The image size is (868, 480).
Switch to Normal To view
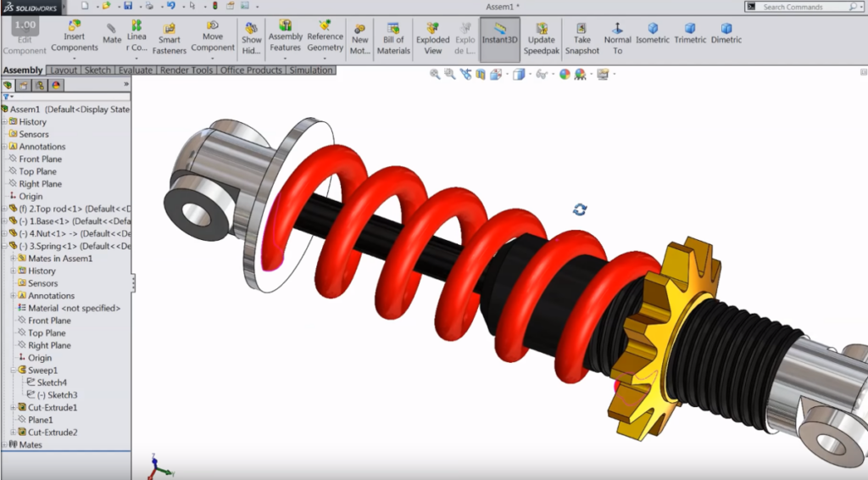617,39
